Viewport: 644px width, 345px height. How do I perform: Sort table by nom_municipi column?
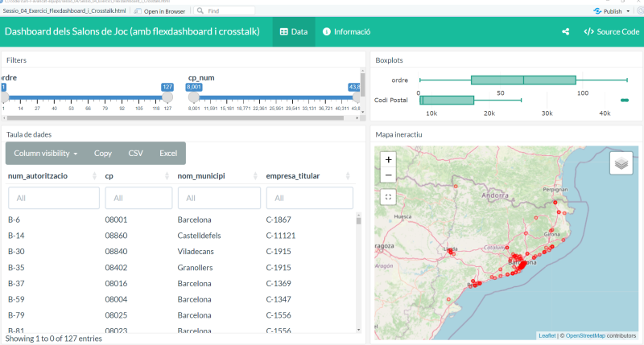point(200,175)
